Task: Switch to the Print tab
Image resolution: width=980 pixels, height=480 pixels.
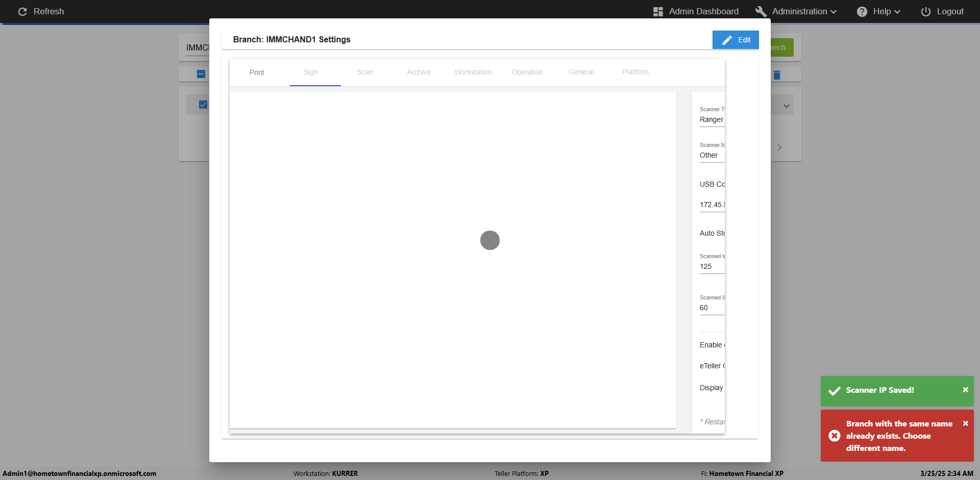Action: pos(257,72)
